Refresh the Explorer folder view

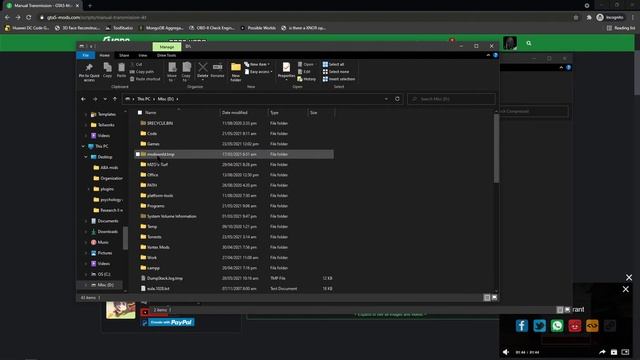point(397,99)
